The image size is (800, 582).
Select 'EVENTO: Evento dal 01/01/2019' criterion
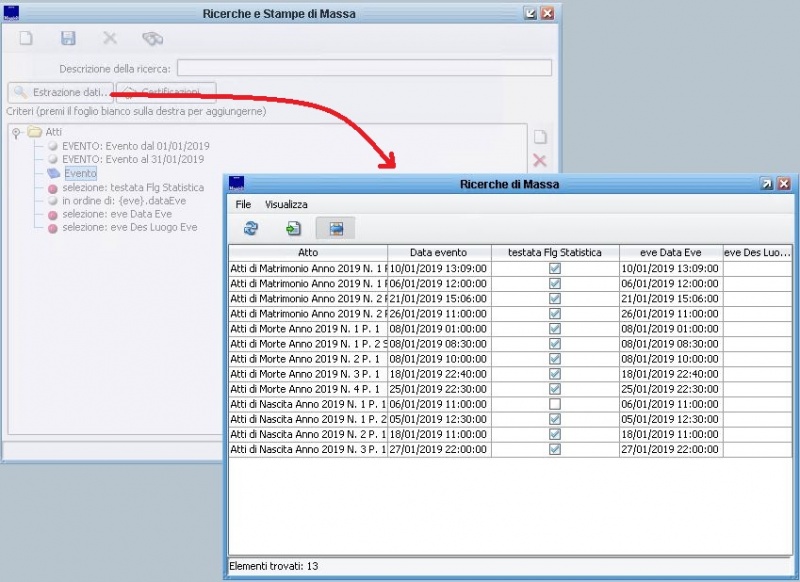click(x=135, y=146)
